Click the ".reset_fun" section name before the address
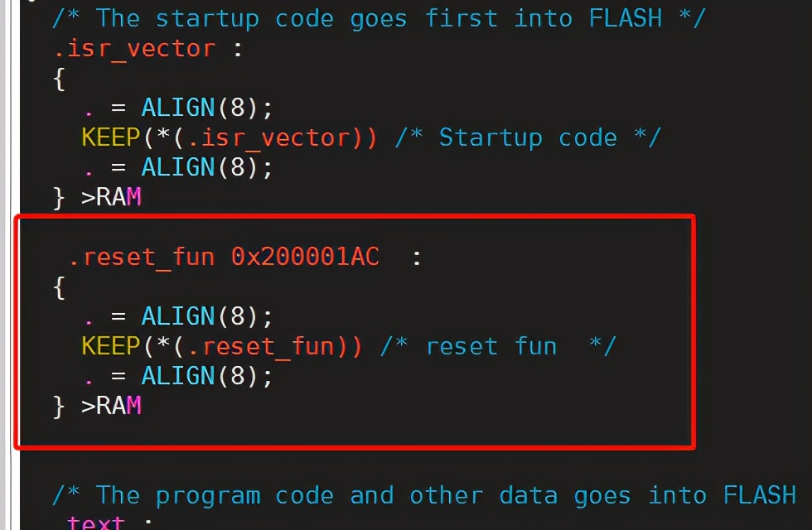The width and height of the screenshot is (812, 530). tap(142, 258)
